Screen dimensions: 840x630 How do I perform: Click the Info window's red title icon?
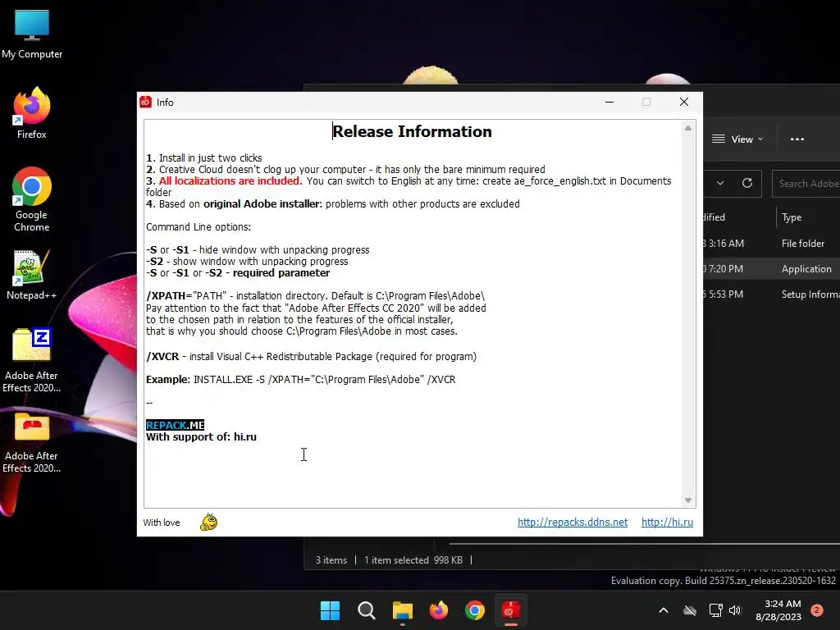[x=146, y=102]
